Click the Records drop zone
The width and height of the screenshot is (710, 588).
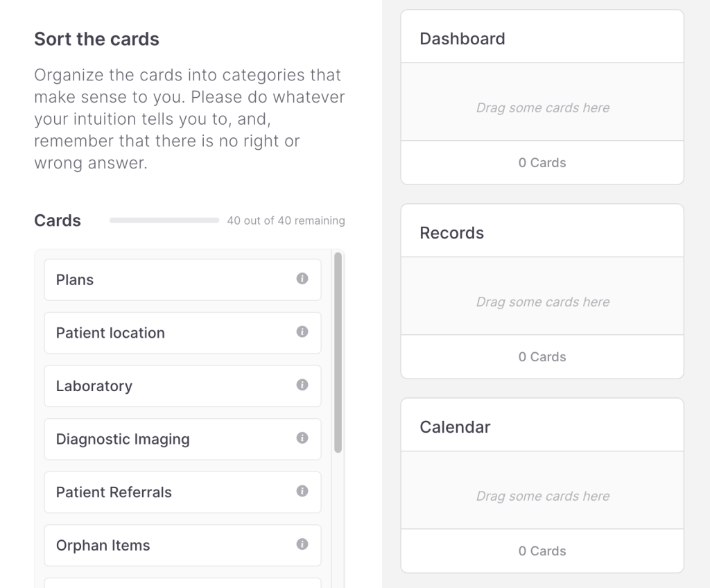542,302
